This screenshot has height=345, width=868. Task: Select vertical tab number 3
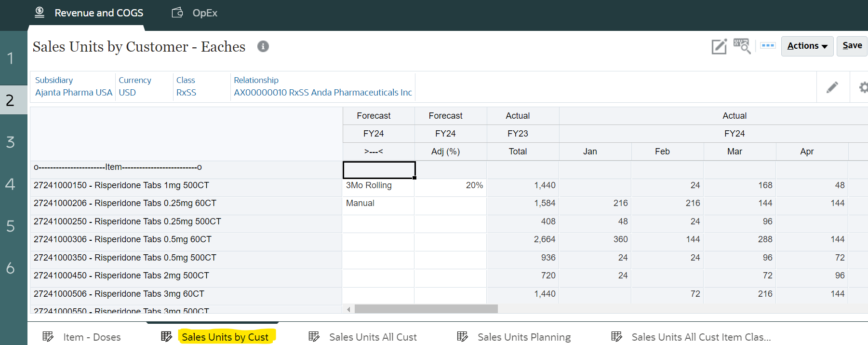[11, 142]
